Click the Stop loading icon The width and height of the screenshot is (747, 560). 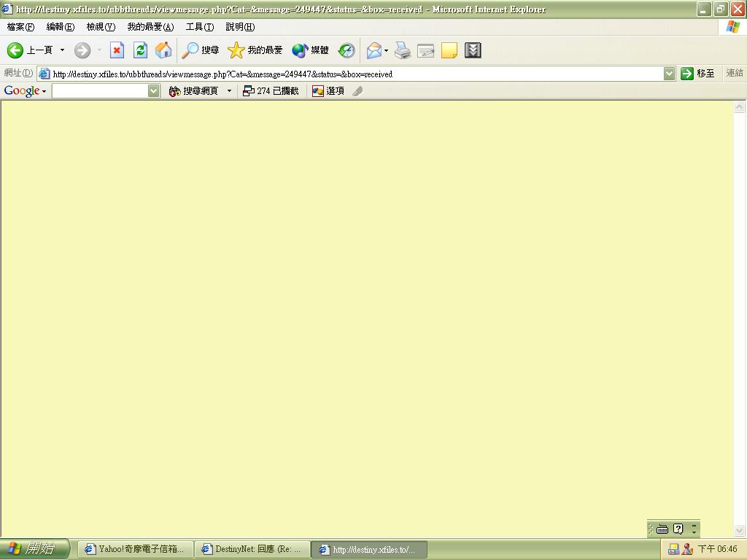pos(117,50)
